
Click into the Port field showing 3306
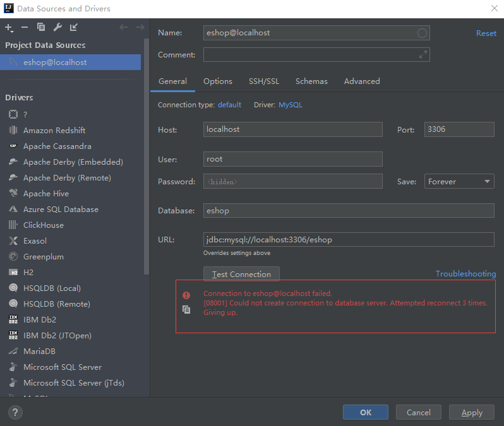click(x=459, y=129)
